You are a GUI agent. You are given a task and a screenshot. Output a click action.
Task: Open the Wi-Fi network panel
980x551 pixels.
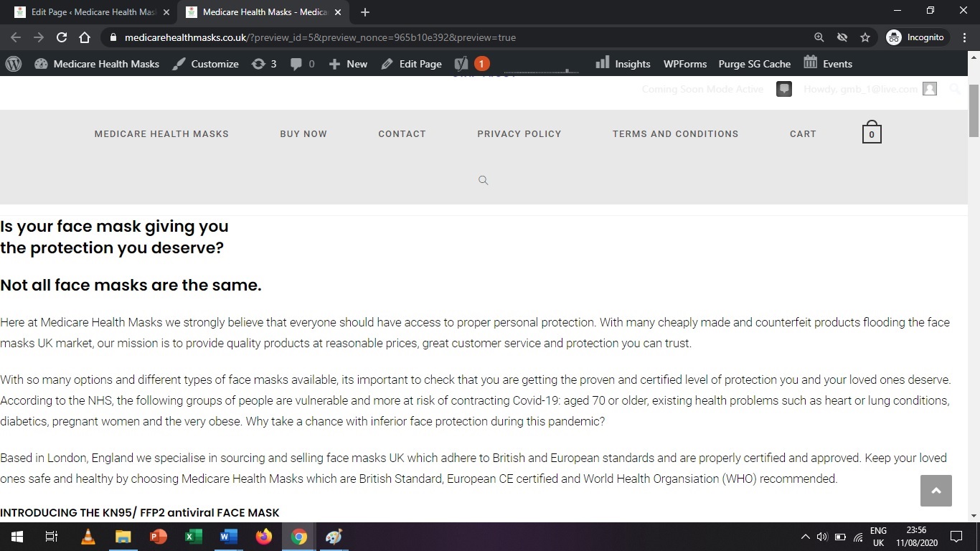coord(858,537)
